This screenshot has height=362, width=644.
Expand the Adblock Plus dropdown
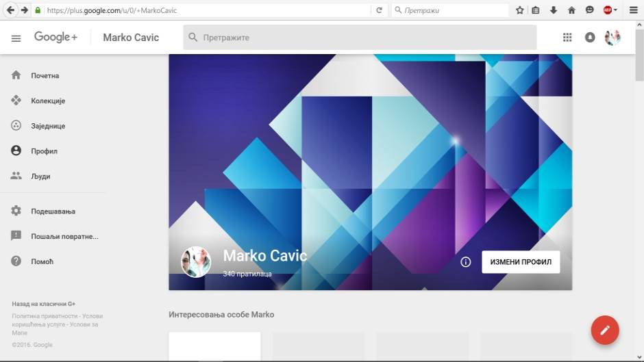click(x=616, y=10)
